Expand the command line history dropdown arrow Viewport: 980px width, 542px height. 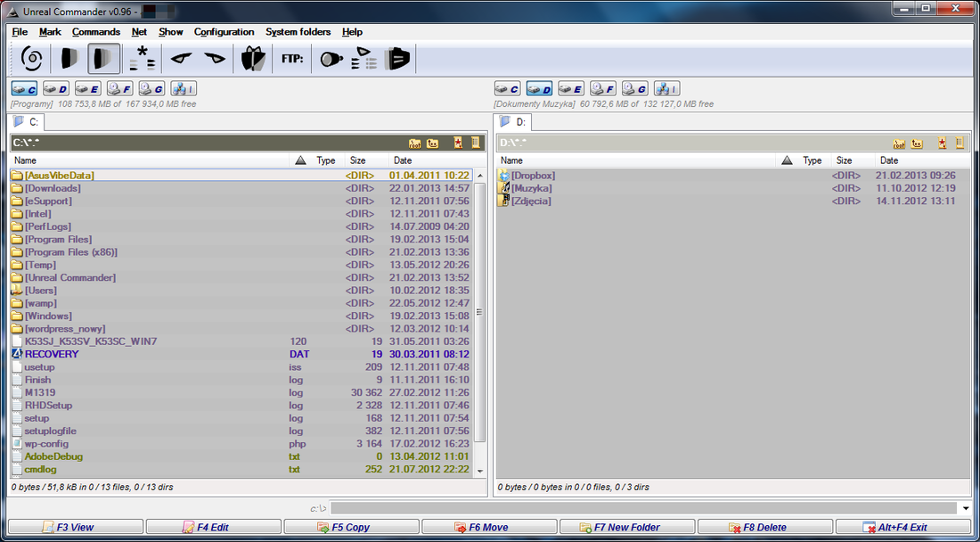pos(967,508)
